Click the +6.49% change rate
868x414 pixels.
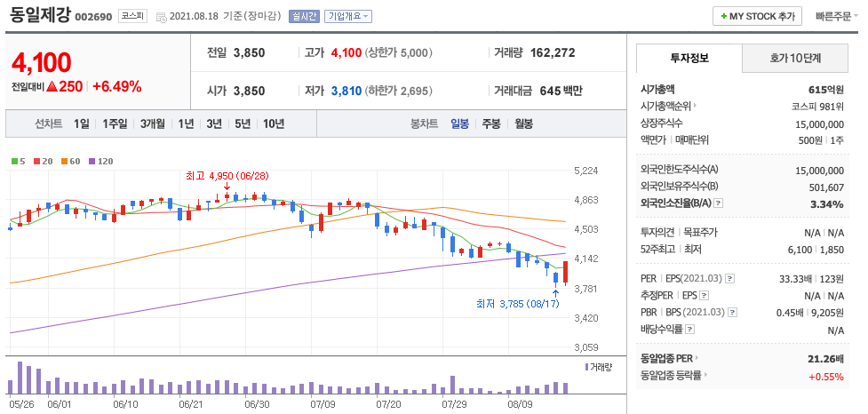[116, 86]
